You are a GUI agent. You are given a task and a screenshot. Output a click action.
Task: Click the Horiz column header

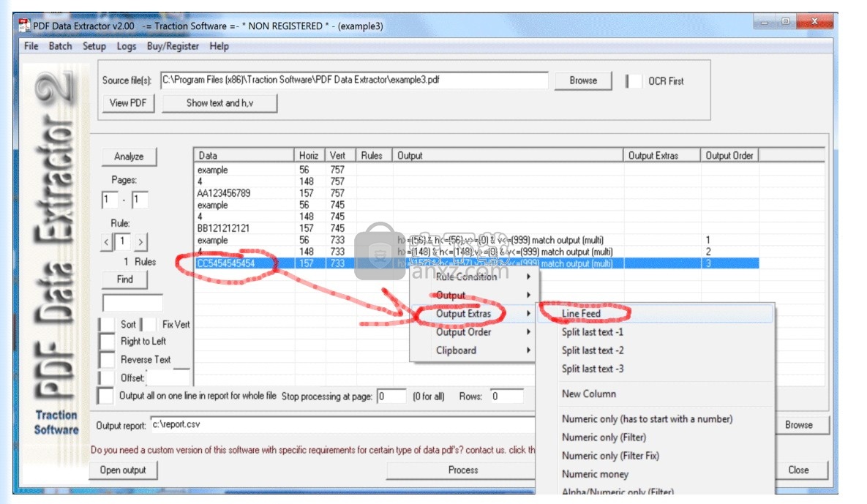click(309, 155)
